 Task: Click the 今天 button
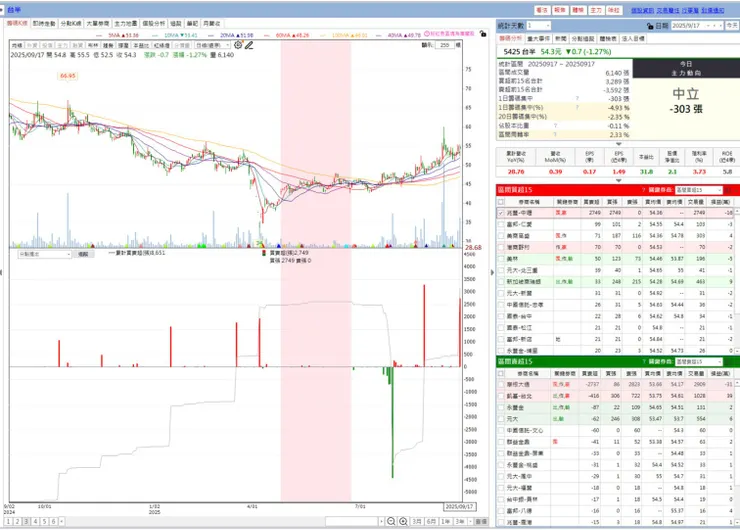(732, 25)
